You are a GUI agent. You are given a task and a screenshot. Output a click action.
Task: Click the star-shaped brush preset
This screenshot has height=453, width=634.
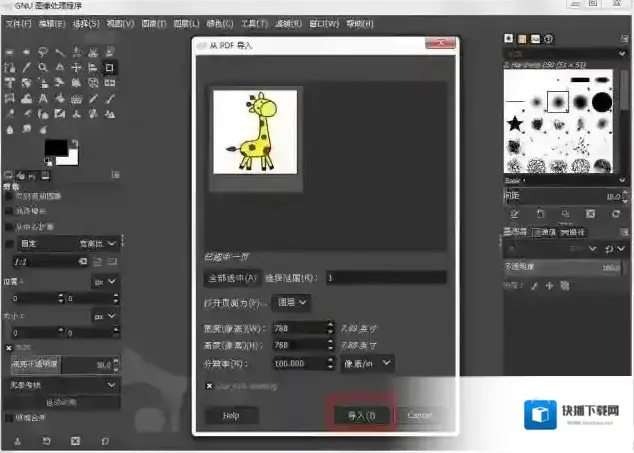[516, 125]
